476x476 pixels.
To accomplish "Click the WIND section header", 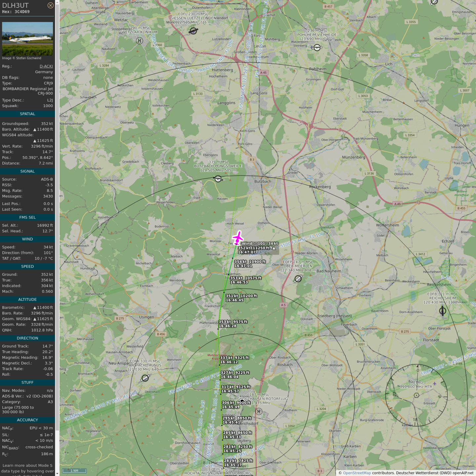I will (x=27, y=239).
